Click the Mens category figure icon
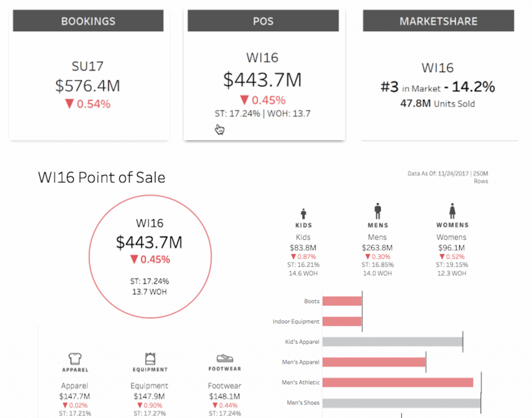 click(378, 211)
